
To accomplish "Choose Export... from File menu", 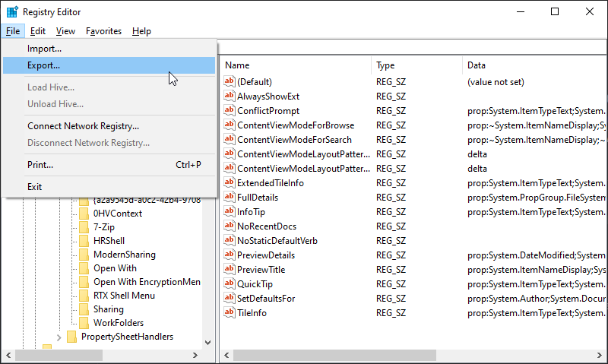I will 109,65.
